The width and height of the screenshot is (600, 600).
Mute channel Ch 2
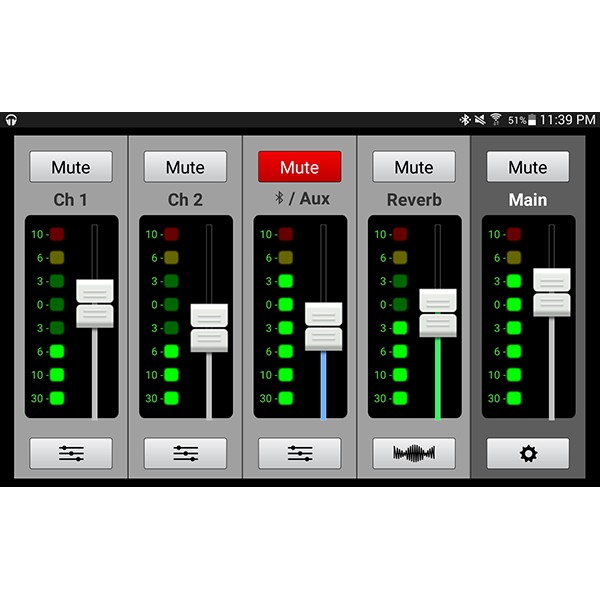point(185,167)
